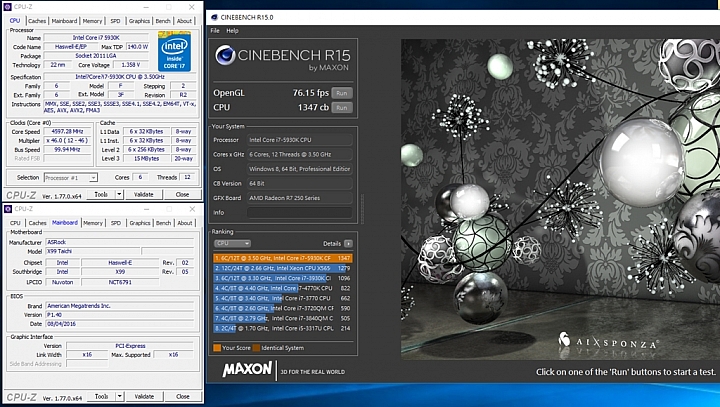Select ranking row 1 i7-5930K 1347
Image resolution: width=720 pixels, height=407 pixels.
(283, 258)
